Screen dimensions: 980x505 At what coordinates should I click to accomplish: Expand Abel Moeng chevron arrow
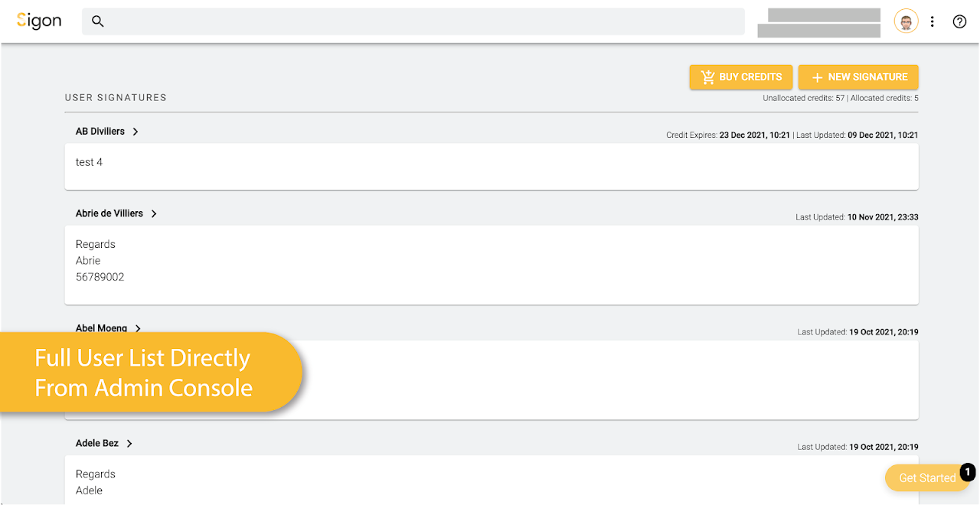[138, 328]
